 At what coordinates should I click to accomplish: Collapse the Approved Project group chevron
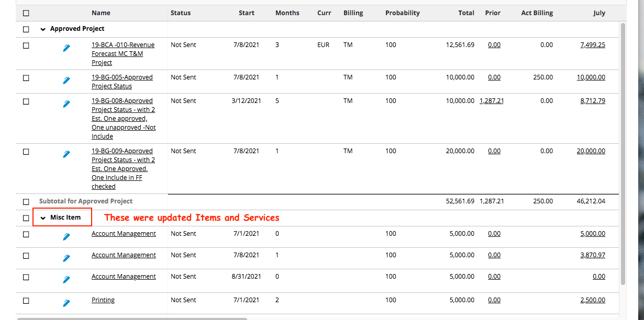point(43,29)
